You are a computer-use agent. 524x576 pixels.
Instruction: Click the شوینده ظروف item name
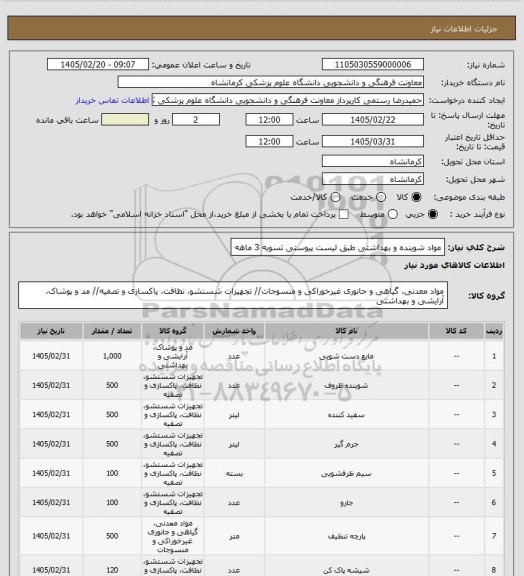click(x=346, y=385)
